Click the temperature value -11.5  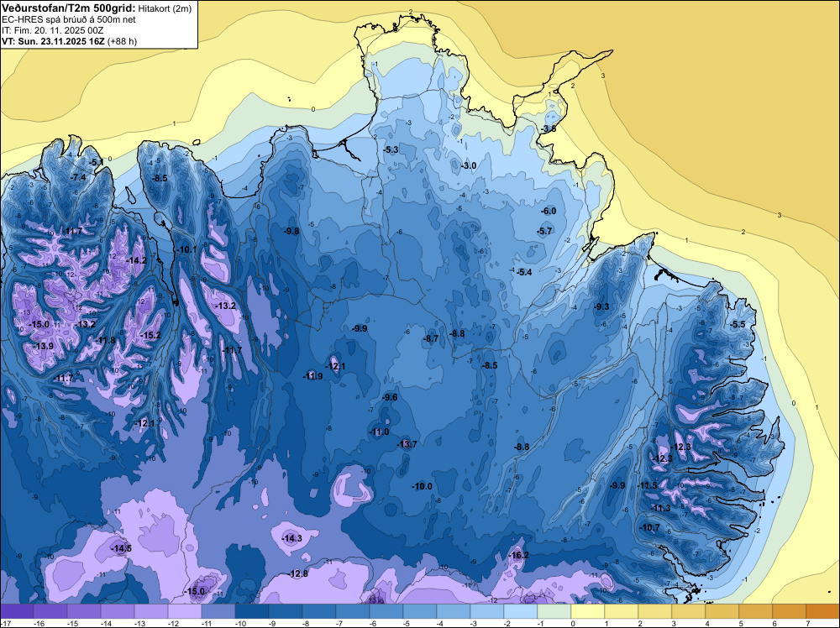pyautogui.click(x=647, y=485)
